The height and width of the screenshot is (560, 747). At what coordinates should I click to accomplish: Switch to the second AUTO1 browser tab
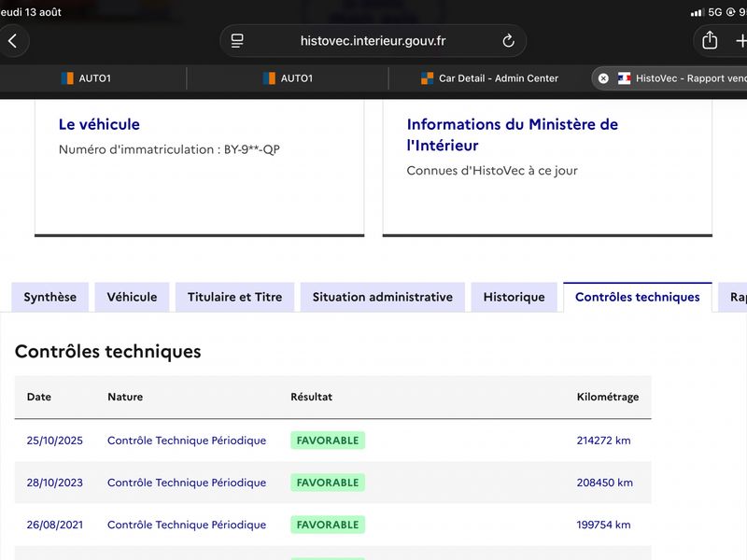tap(288, 78)
